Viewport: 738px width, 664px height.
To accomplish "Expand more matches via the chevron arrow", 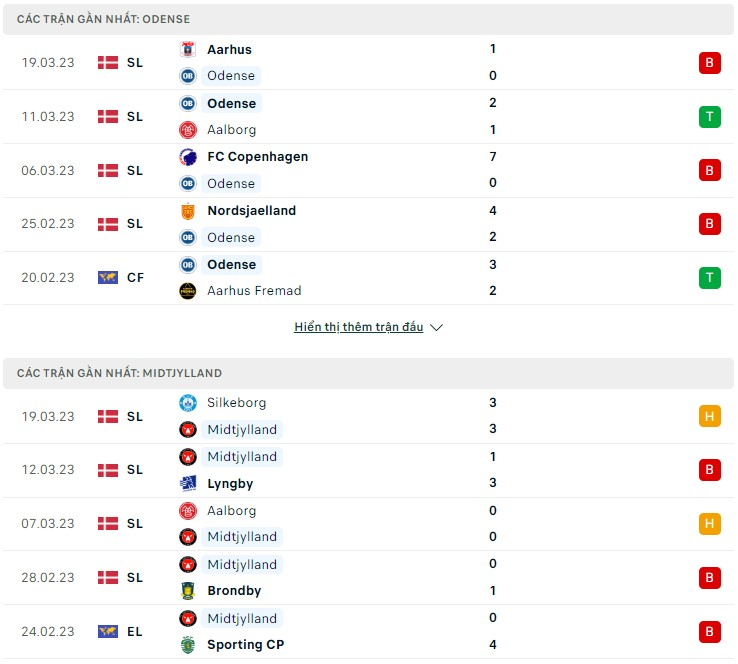I will (436, 328).
